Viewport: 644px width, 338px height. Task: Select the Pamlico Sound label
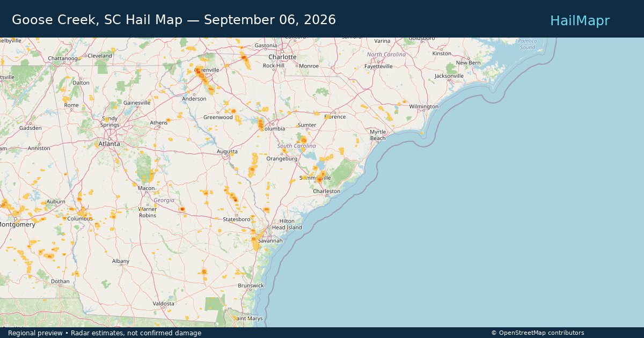coord(527,44)
